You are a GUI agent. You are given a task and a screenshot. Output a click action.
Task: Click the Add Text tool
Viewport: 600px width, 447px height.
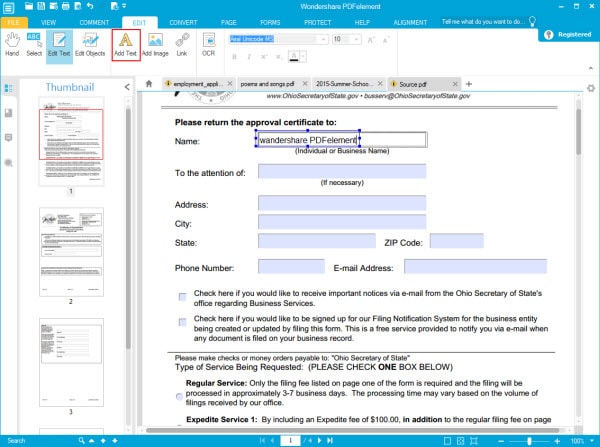click(126, 45)
